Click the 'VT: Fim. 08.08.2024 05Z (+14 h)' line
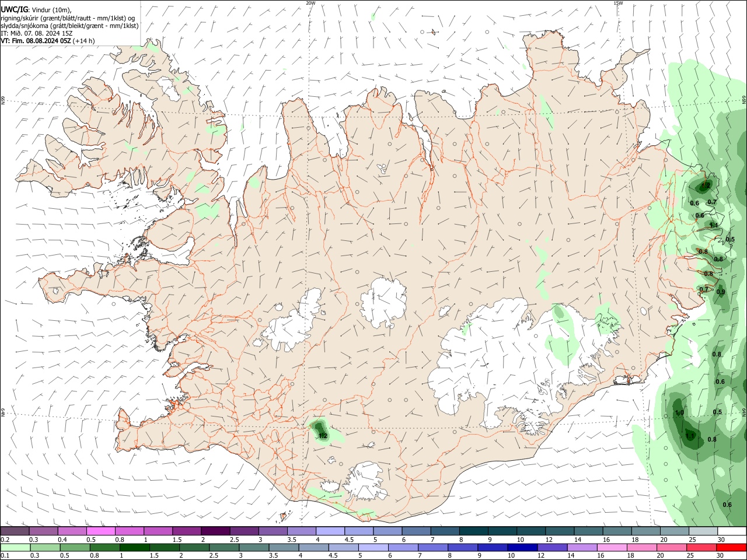The height and width of the screenshot is (560, 747). 47,41
